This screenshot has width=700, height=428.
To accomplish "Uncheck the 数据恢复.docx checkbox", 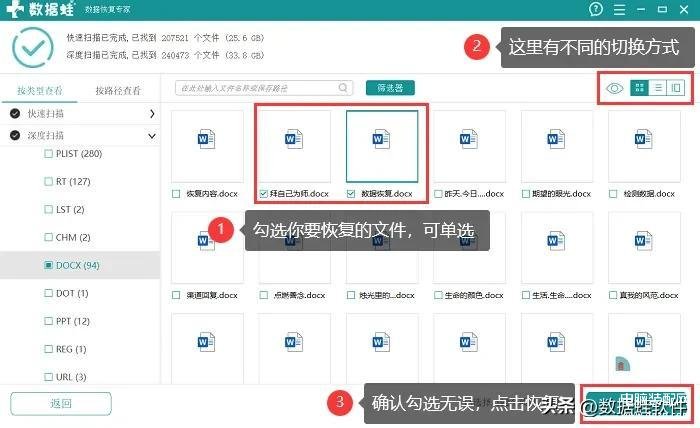I will click(x=351, y=194).
